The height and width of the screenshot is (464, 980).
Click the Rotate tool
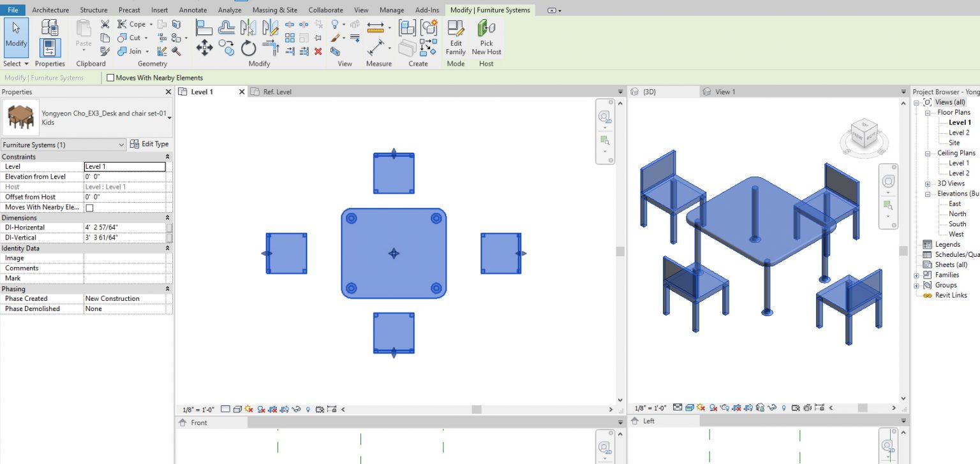point(248,47)
